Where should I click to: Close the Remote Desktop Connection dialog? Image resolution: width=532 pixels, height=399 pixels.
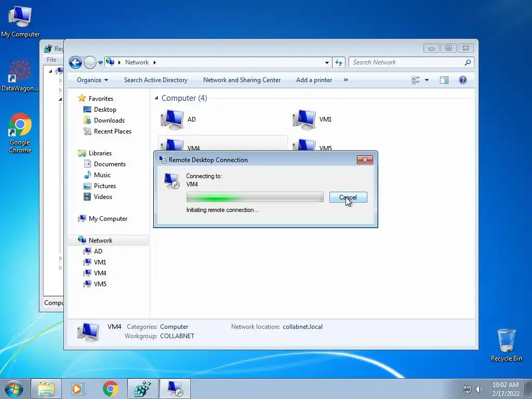[365, 160]
